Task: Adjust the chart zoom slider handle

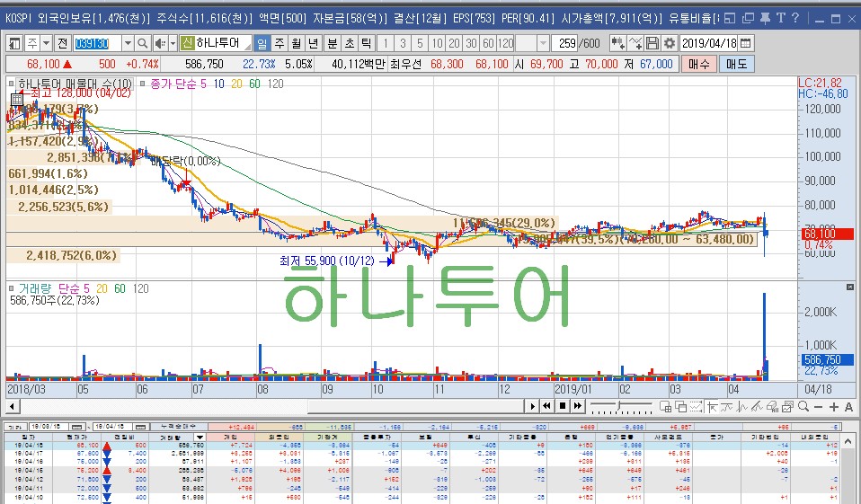Action: point(619,406)
